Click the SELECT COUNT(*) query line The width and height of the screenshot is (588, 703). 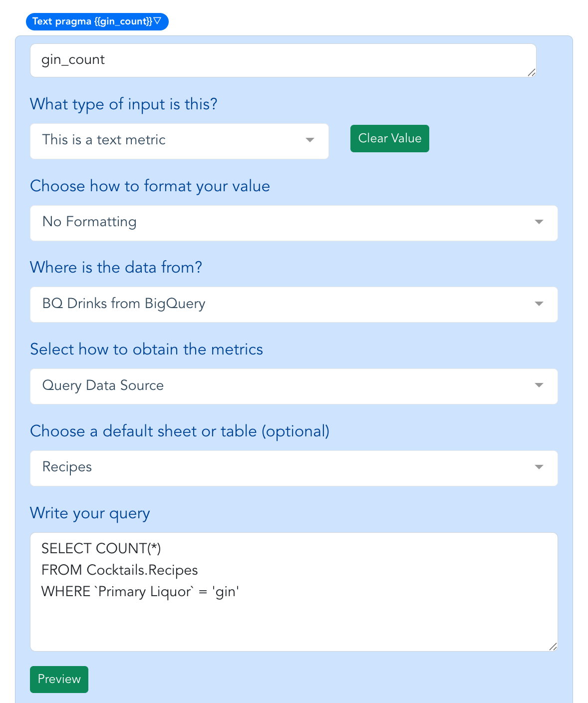tap(101, 549)
